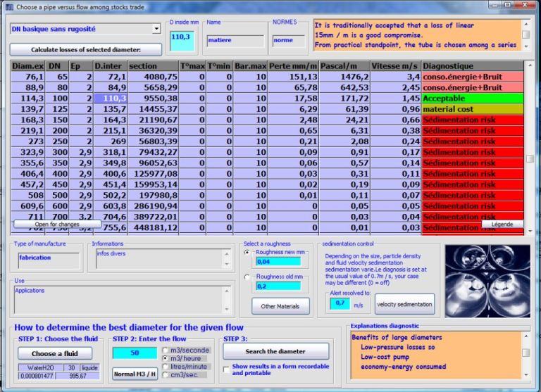Click the Other Materials button
This screenshot has height=392, width=541.
click(280, 306)
